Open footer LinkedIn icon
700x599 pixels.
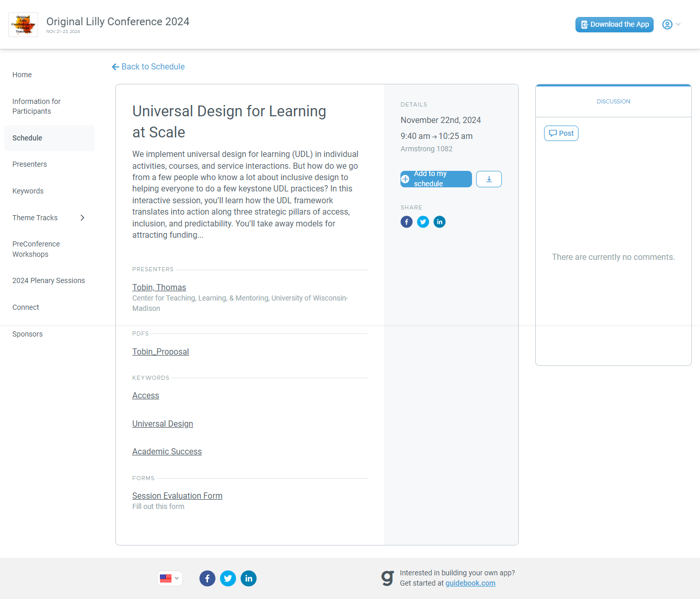tap(249, 578)
